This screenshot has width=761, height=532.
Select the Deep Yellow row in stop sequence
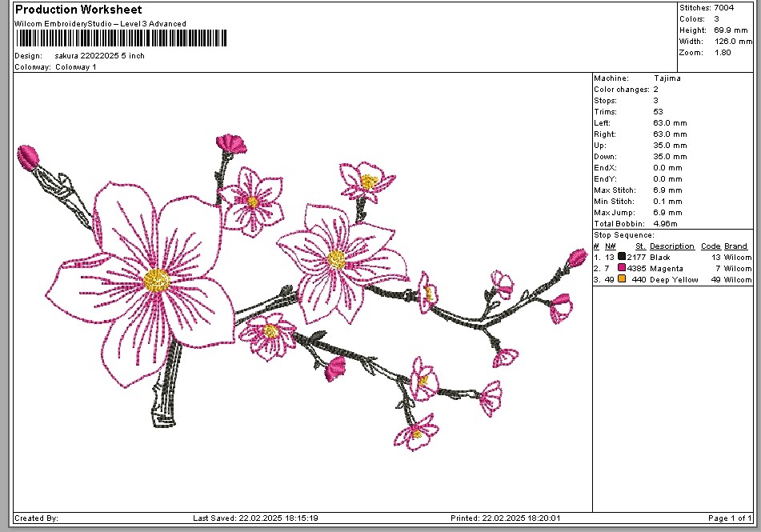point(672,280)
